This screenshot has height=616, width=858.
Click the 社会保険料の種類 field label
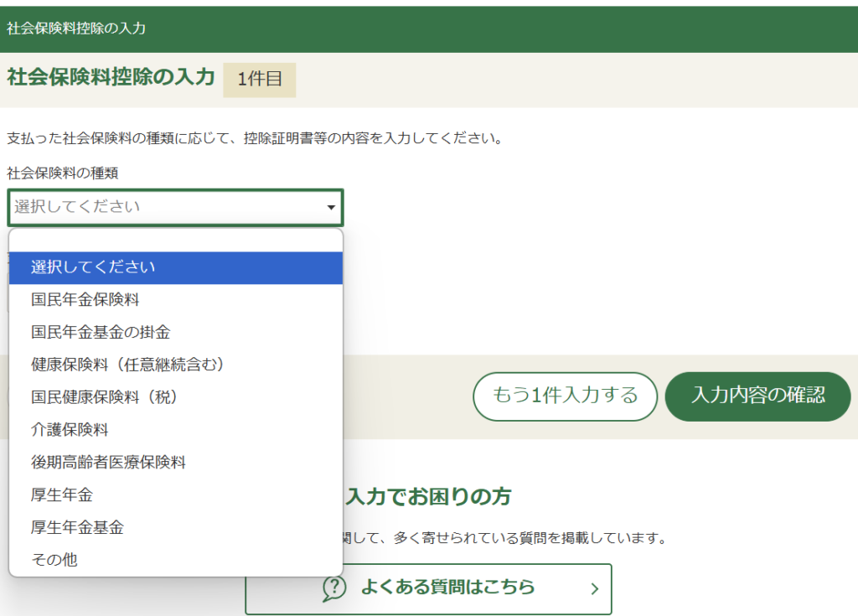click(62, 173)
